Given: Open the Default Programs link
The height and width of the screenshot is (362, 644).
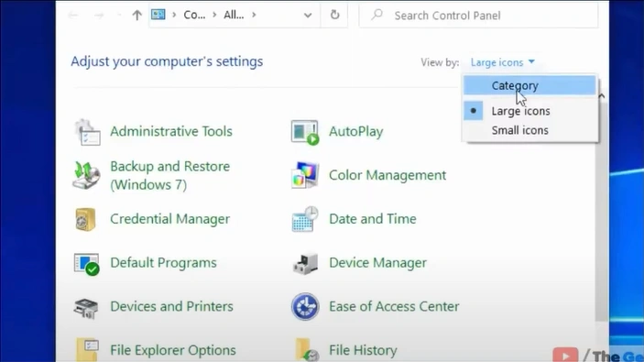Looking at the screenshot, I should [x=163, y=262].
